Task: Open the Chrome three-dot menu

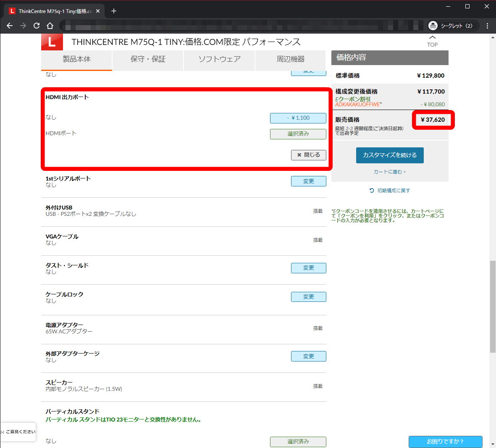Action: [487, 26]
